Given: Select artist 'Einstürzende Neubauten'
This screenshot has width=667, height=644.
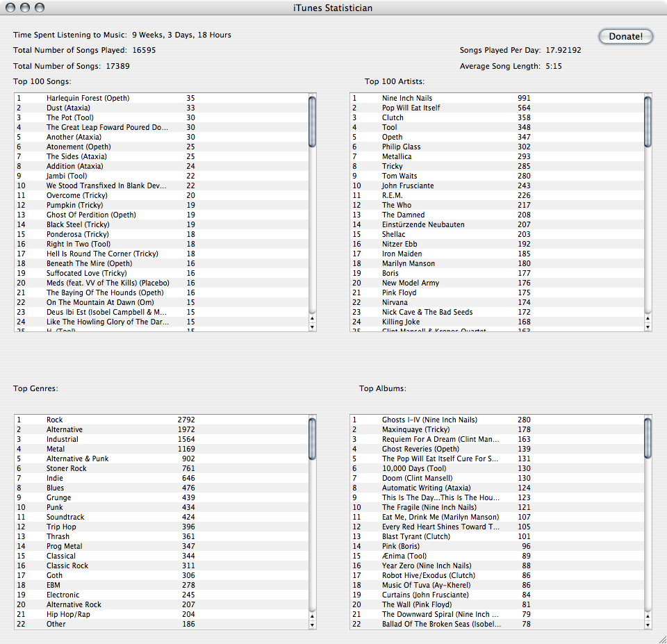Looking at the screenshot, I should tap(497, 224).
